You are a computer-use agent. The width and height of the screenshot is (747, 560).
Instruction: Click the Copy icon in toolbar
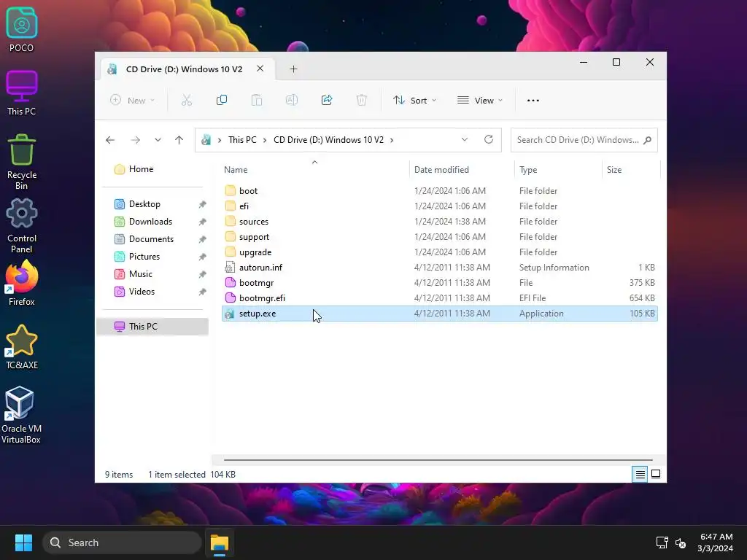[x=222, y=100]
